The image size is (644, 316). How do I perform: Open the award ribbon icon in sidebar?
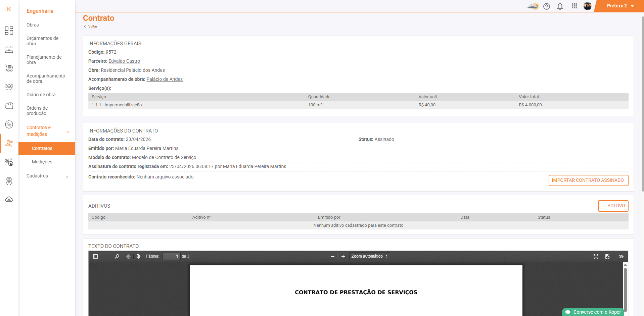tap(9, 181)
